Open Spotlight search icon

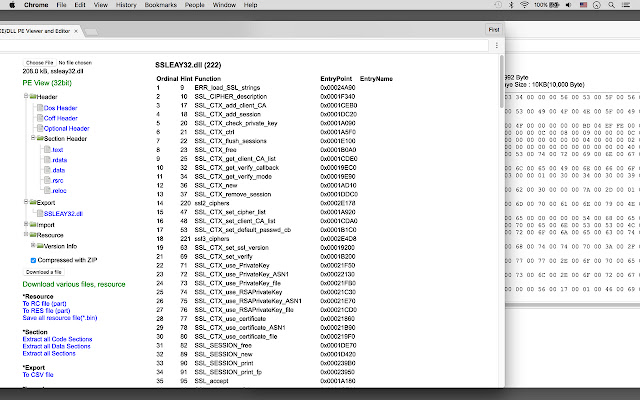click(x=611, y=5)
